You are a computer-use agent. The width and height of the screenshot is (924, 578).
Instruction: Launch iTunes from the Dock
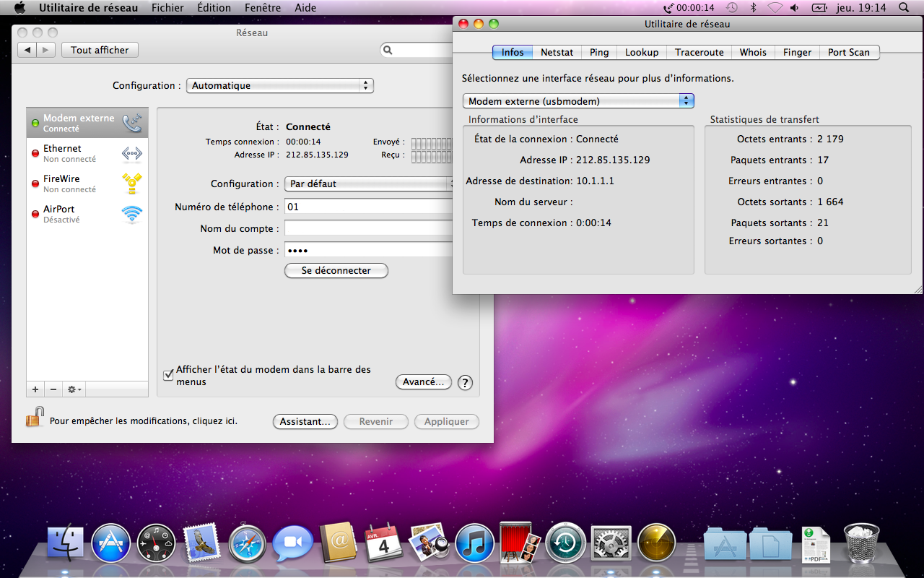(474, 543)
